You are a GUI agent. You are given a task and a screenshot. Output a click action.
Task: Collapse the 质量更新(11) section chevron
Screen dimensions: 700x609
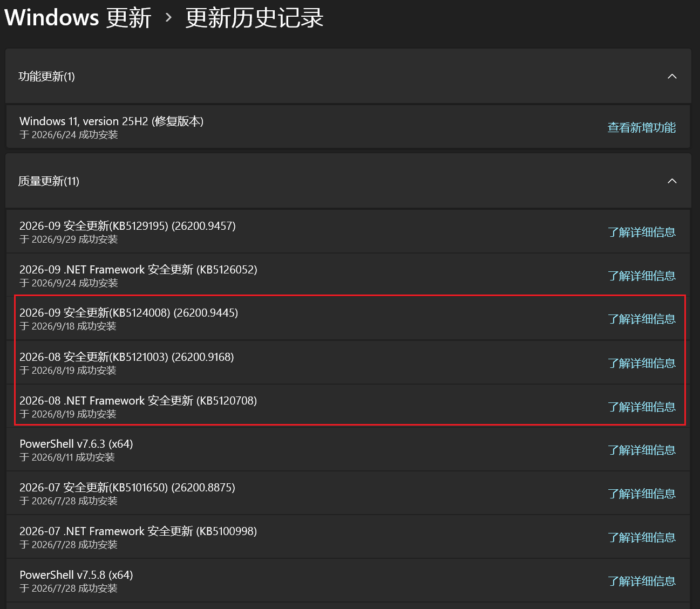(x=672, y=181)
